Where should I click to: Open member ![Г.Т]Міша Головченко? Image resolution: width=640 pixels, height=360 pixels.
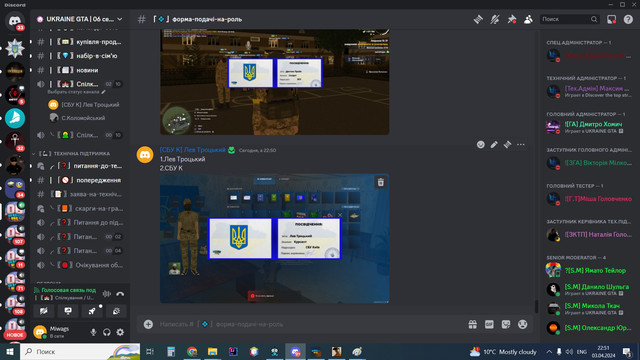[x=589, y=199]
